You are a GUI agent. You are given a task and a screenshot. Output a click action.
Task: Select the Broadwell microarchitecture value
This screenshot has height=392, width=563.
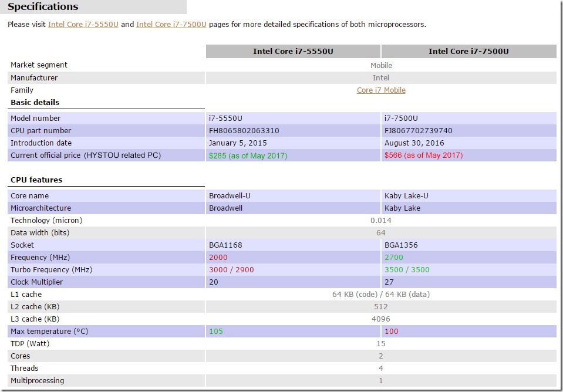(225, 208)
